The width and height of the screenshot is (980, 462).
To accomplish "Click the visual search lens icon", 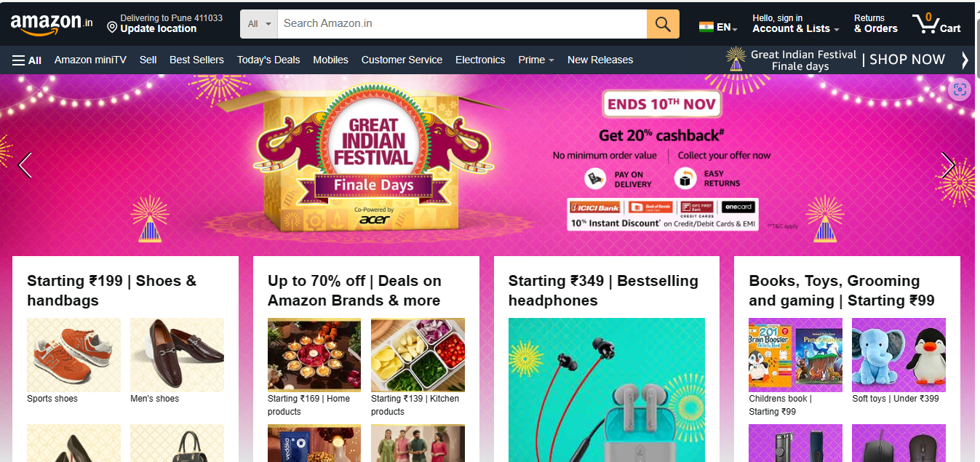I will coord(960,89).
